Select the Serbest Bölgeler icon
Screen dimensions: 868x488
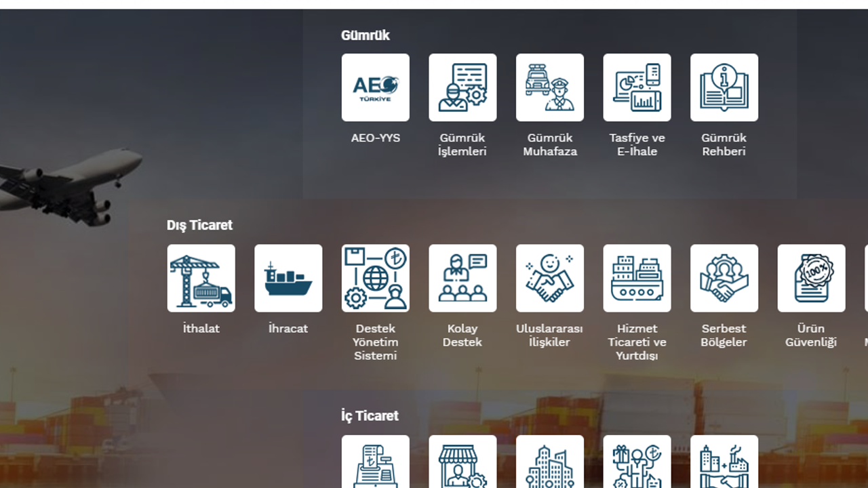pyautogui.click(x=724, y=278)
